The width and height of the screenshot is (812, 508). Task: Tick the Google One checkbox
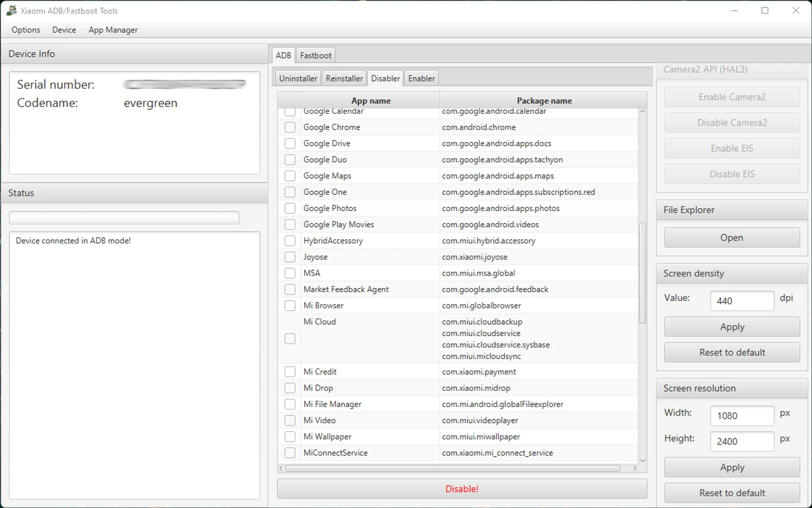(290, 192)
